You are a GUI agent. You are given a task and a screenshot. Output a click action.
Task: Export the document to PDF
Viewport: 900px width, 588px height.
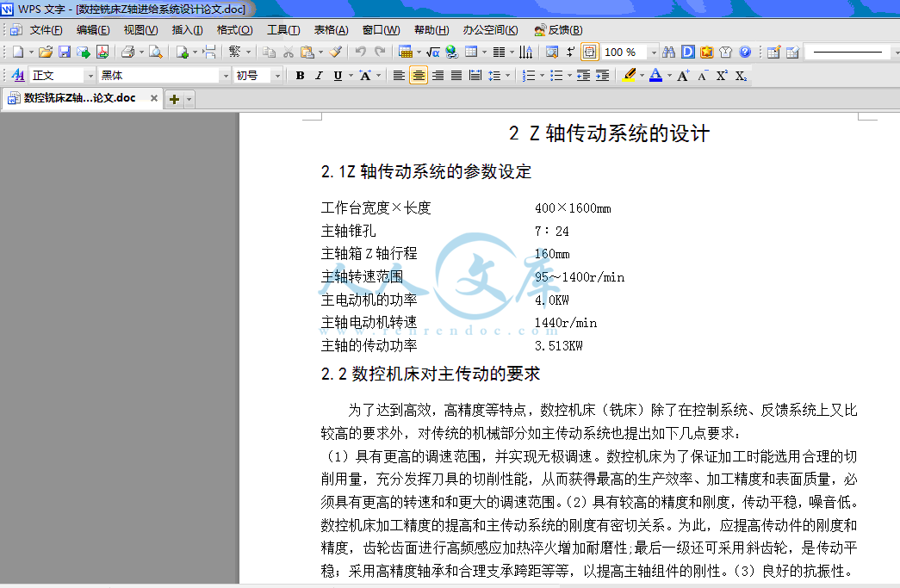(102, 53)
